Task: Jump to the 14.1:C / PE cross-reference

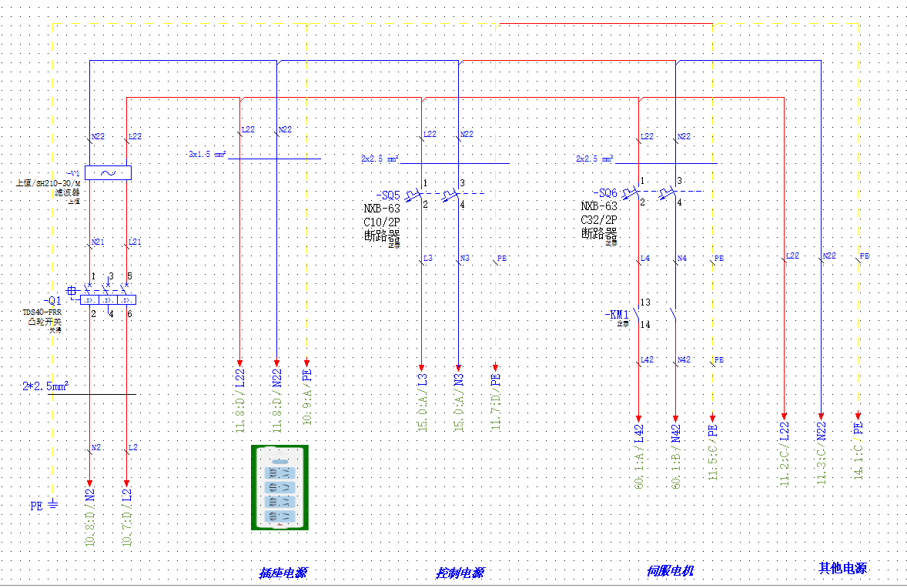Action: click(x=858, y=450)
